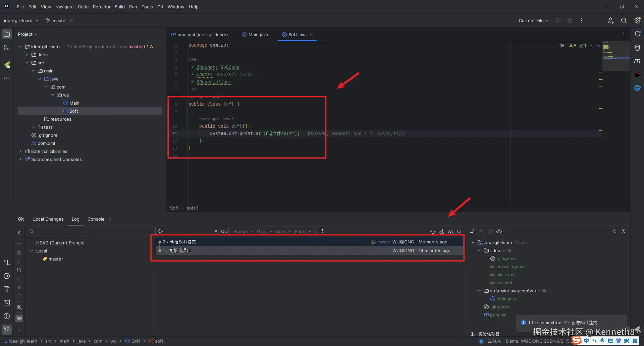Image resolution: width=644 pixels, height=346 pixels.
Task: Select commit '2、新增Soft提交' in log
Action: [309, 242]
